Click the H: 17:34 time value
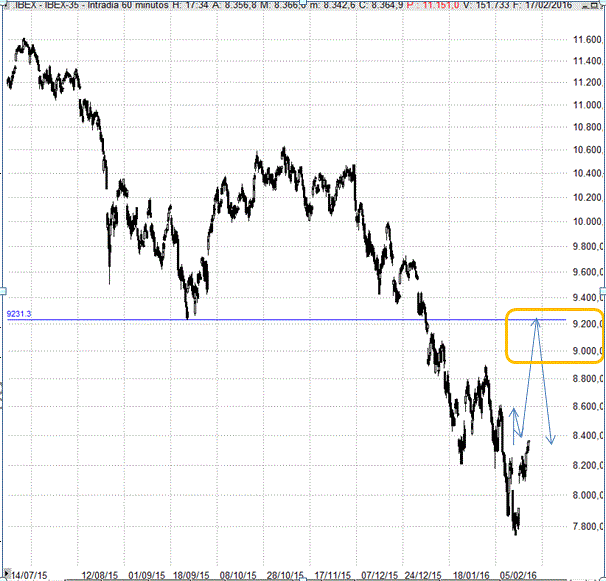Viewport: 606px width, 581px height. [191, 5]
